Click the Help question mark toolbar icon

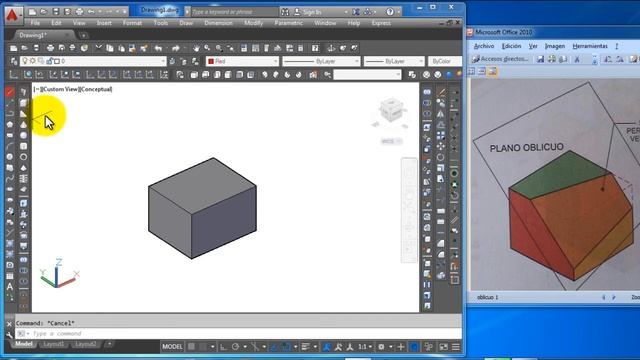tap(315, 48)
